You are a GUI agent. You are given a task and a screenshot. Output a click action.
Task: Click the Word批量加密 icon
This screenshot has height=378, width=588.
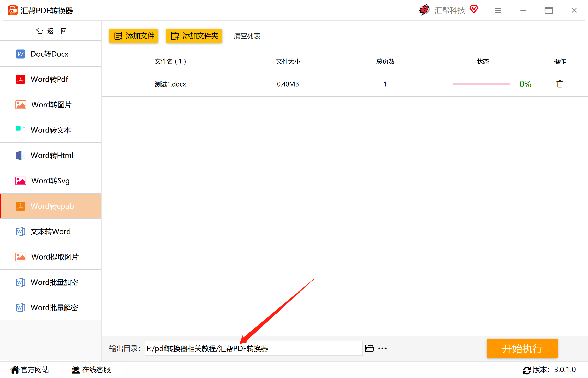coord(21,282)
